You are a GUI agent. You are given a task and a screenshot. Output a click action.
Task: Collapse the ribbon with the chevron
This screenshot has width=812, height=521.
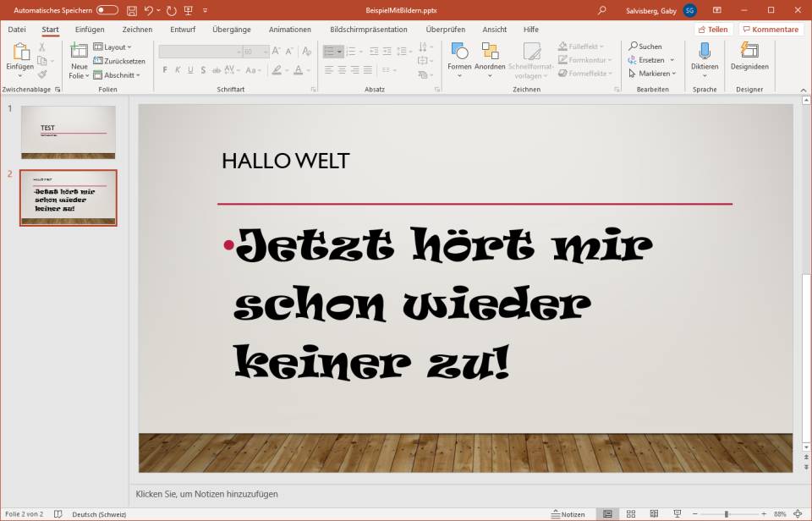pyautogui.click(x=804, y=90)
